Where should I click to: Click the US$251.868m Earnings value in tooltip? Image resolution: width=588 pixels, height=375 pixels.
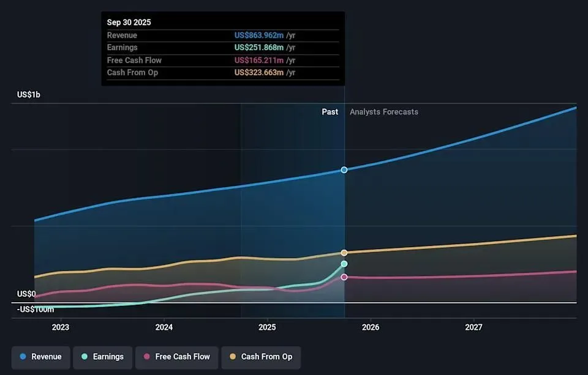[260, 47]
